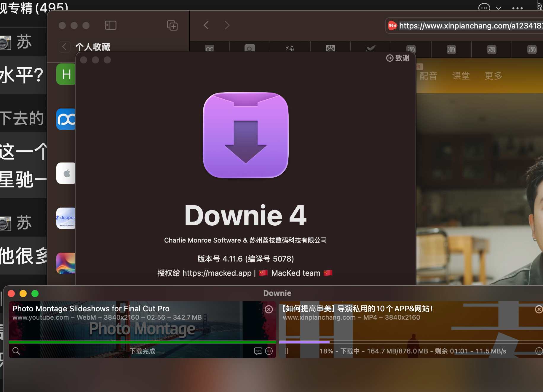Open subtitles bubble icon on Photo Montage download
Image resolution: width=543 pixels, height=392 pixels.
pos(258,351)
